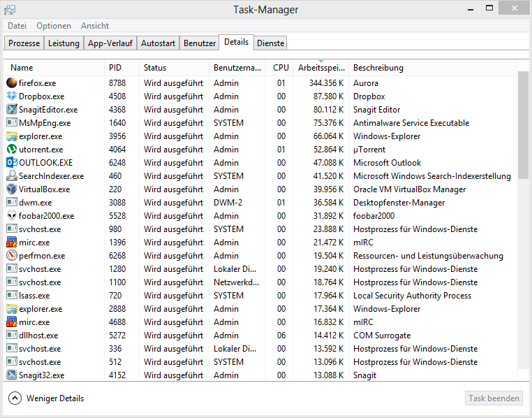Click the foobar2000.exe icon

(11, 216)
